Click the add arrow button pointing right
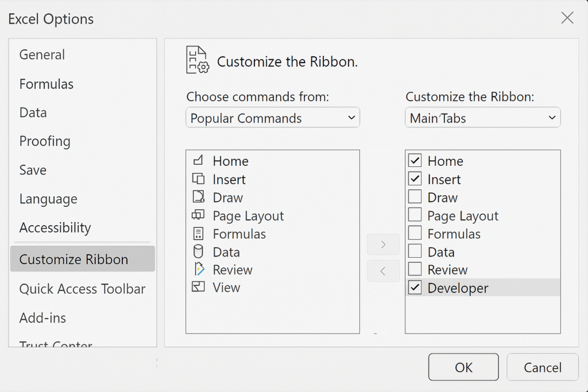The image size is (588, 392). (383, 244)
